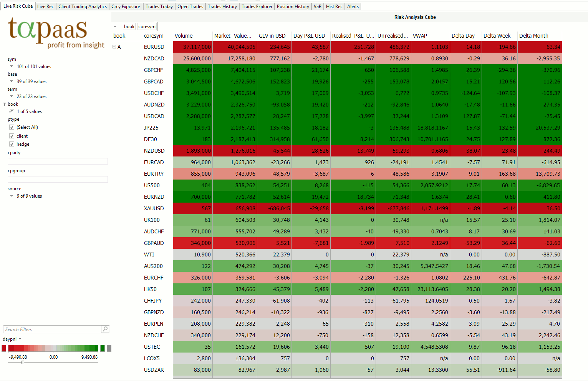Click the dark red minimum color swatch
The image size is (588, 381).
[x=4, y=348]
